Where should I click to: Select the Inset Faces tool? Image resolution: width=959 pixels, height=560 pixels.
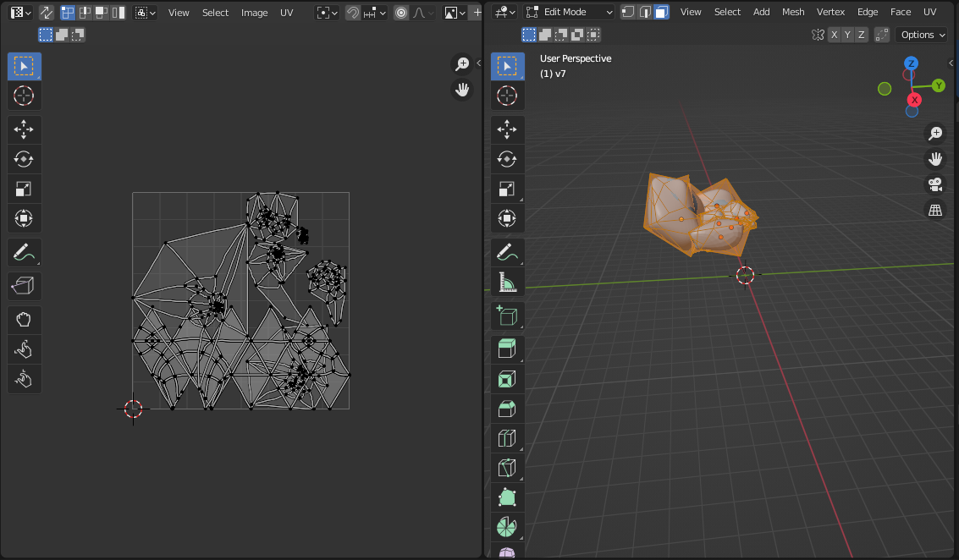(507, 379)
